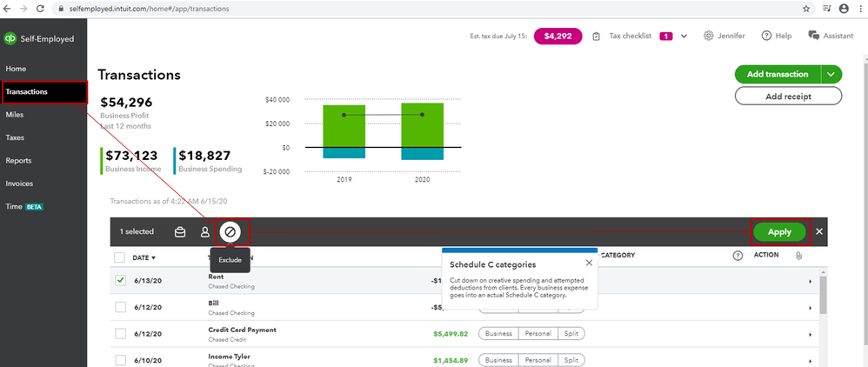
Task: Set Credit Card Payment as Personal
Action: click(x=538, y=334)
